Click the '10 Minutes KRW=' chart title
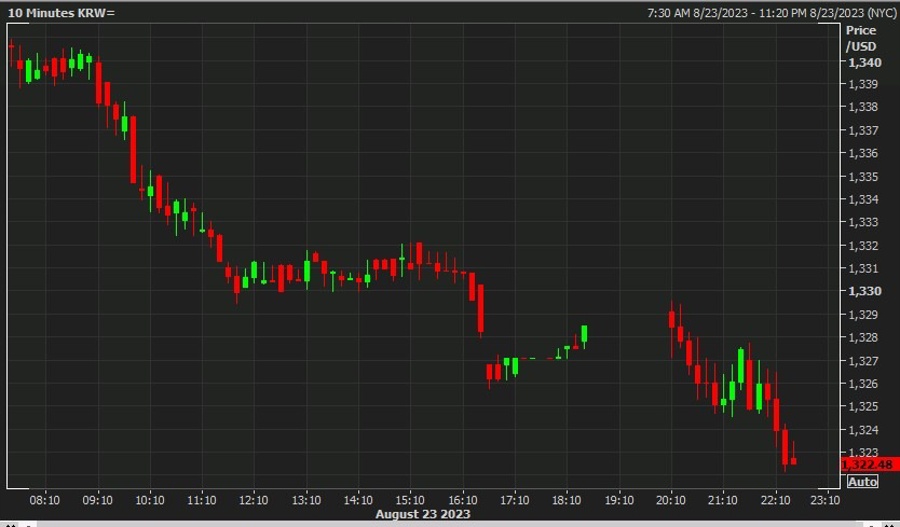 (61, 13)
